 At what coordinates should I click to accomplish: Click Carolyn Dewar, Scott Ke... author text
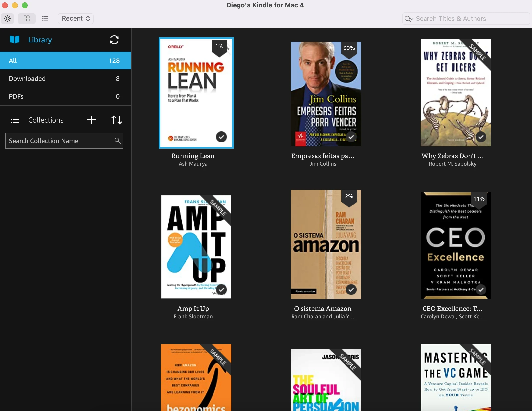pyautogui.click(x=452, y=316)
